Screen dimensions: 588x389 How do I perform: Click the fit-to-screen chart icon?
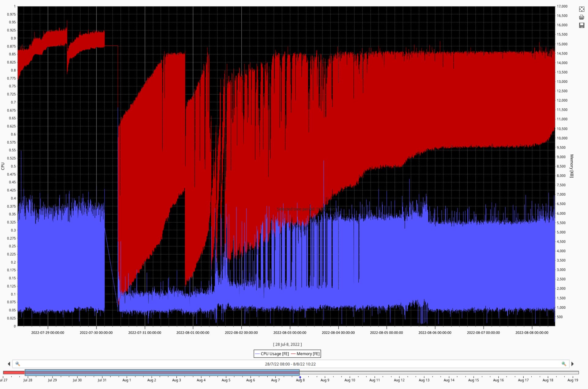point(582,9)
